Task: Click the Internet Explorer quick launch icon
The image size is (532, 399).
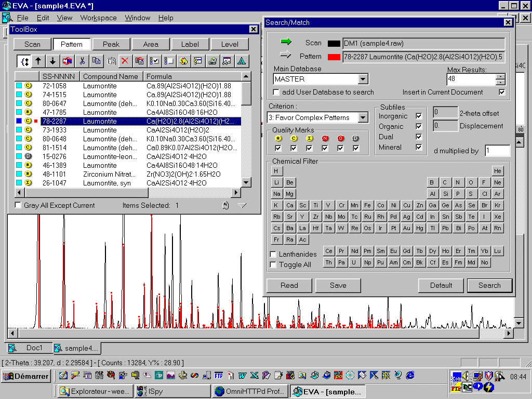Action: [410, 375]
